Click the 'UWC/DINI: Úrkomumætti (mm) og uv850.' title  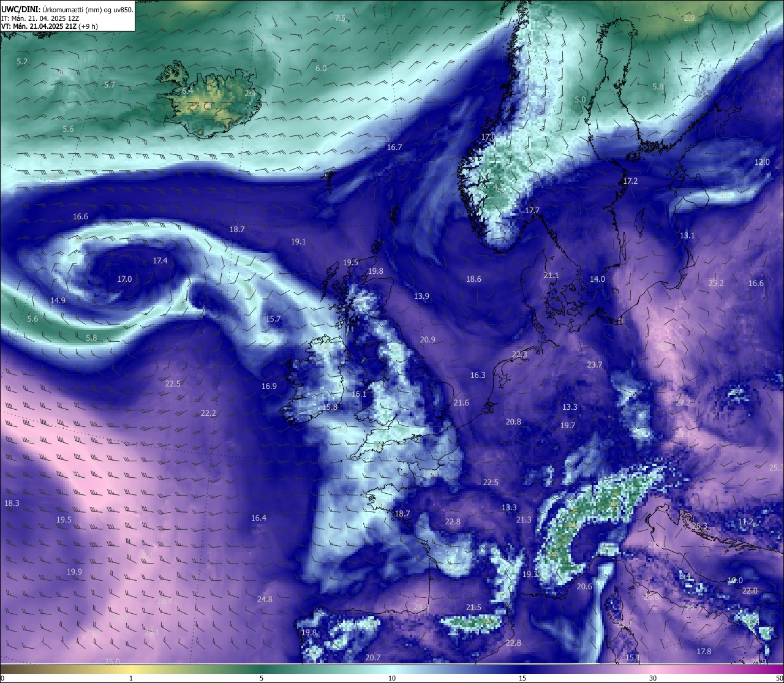(x=67, y=9)
